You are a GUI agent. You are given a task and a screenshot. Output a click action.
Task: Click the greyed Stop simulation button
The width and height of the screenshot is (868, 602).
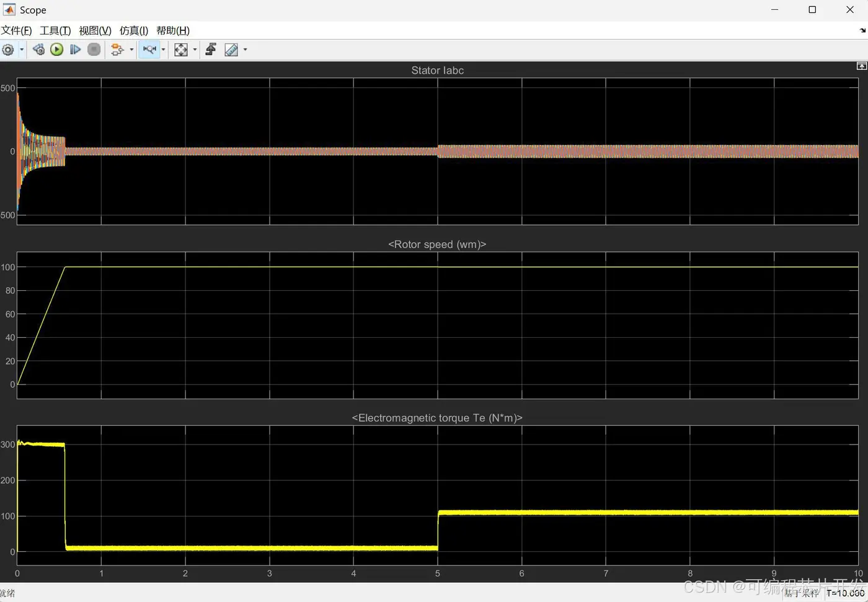94,50
